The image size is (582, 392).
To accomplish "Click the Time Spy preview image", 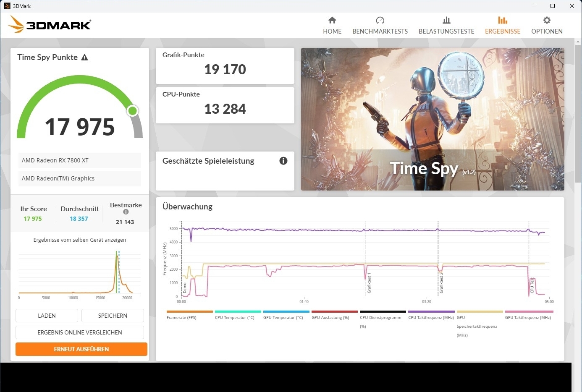I will [x=433, y=119].
